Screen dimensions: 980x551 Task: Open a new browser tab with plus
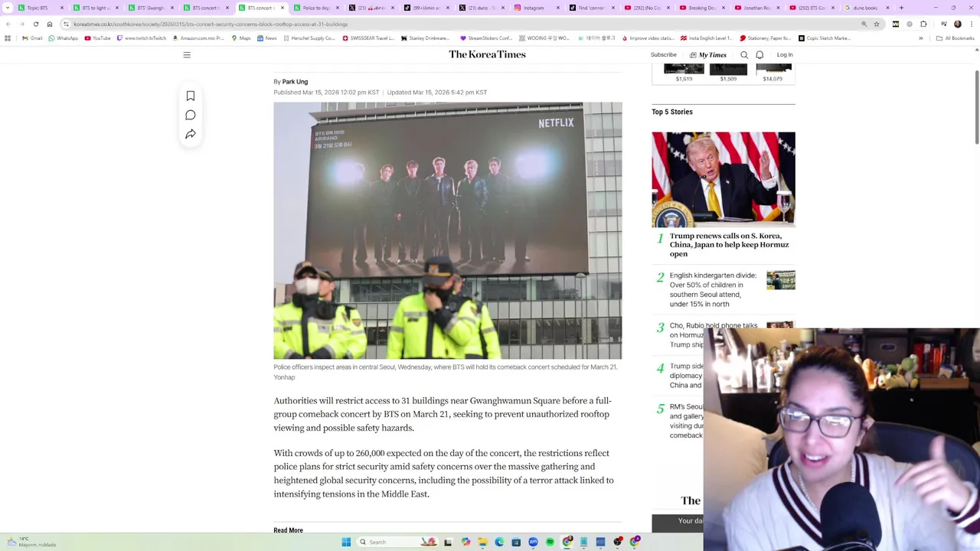pos(901,8)
